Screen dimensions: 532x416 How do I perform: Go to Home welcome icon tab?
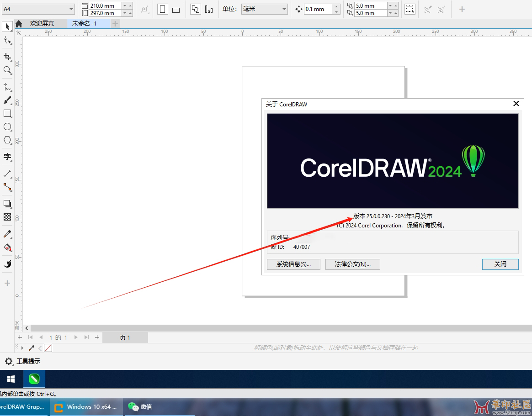19,23
